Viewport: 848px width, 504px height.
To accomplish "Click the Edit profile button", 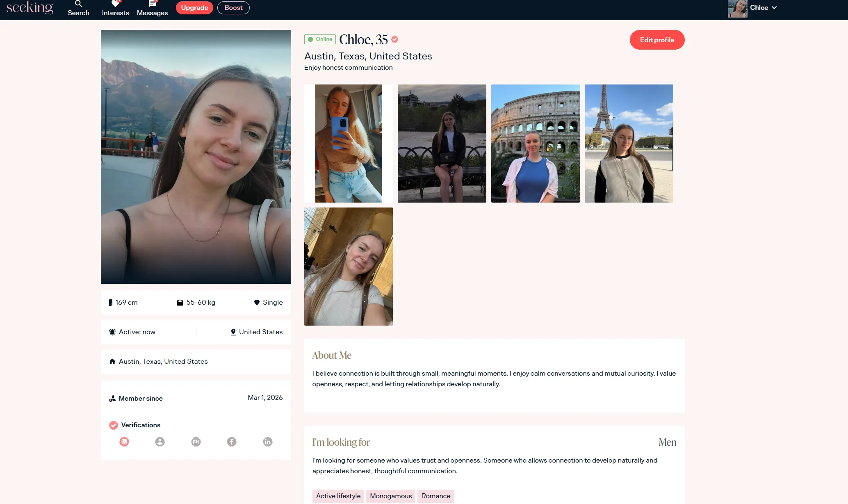I will 657,40.
